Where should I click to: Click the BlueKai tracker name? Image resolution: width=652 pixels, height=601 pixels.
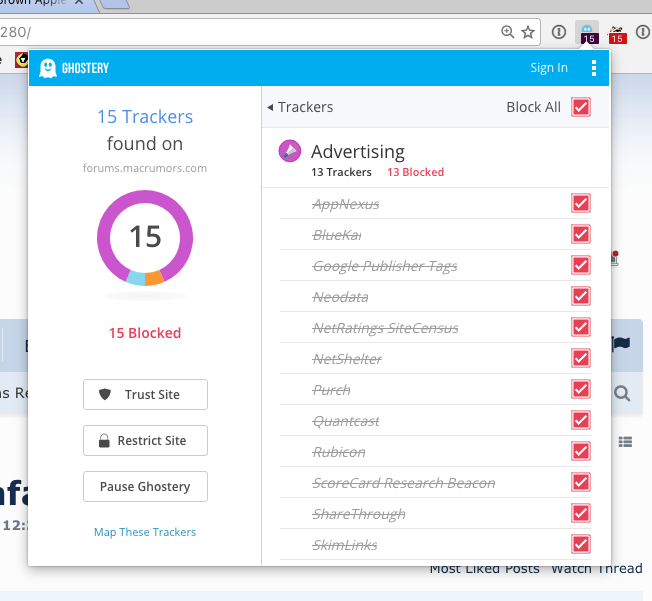point(337,235)
